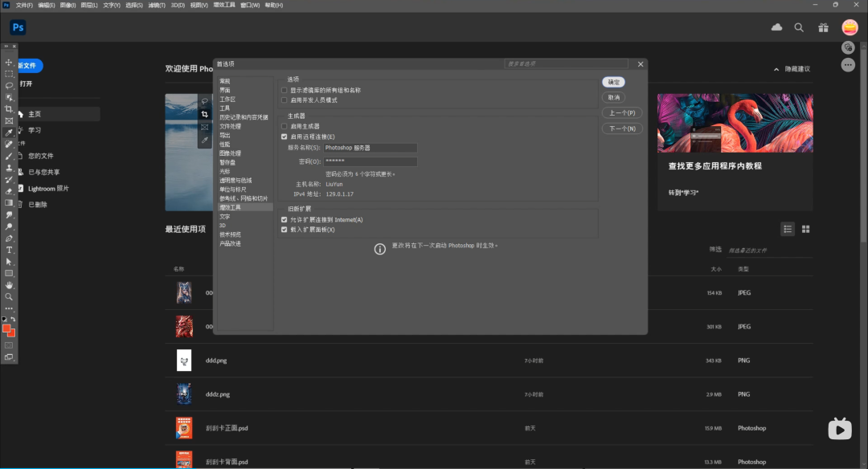Swap foreground and background colors
The image size is (868, 469).
[14, 319]
